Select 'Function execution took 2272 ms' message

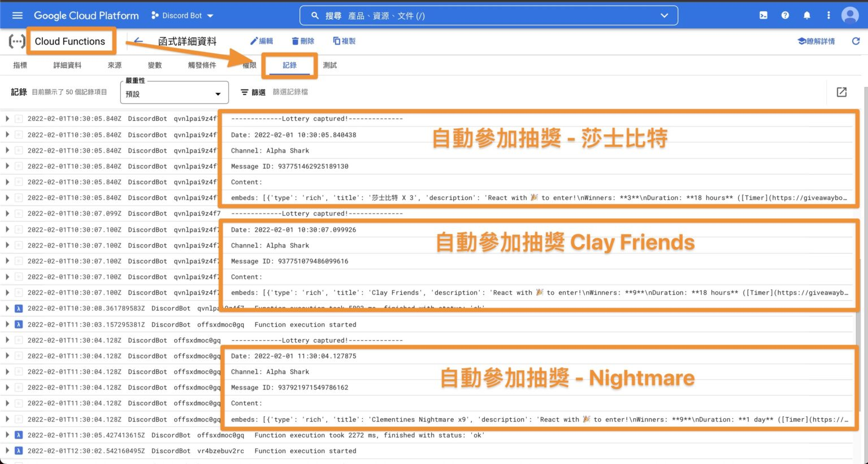tap(369, 435)
